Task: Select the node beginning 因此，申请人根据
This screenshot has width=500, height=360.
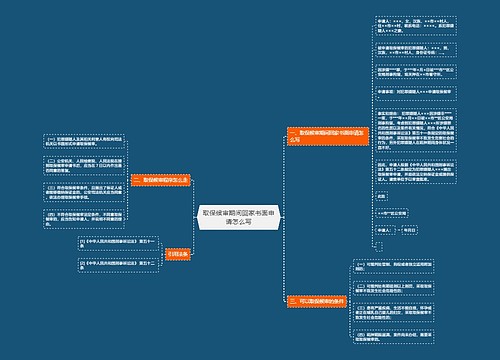Action: [416, 172]
